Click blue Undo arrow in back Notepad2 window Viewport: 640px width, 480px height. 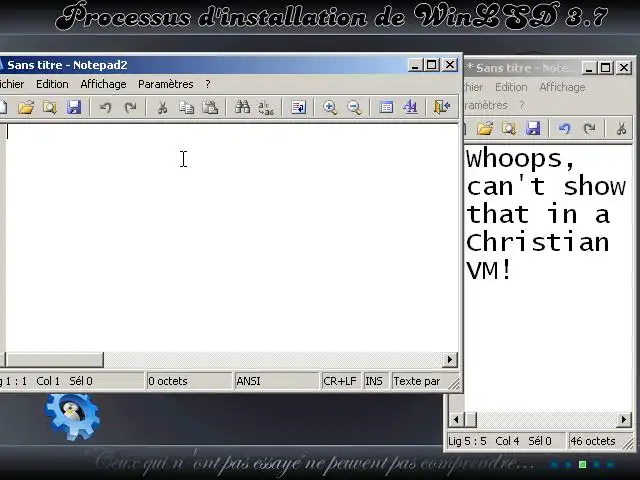pyautogui.click(x=564, y=129)
